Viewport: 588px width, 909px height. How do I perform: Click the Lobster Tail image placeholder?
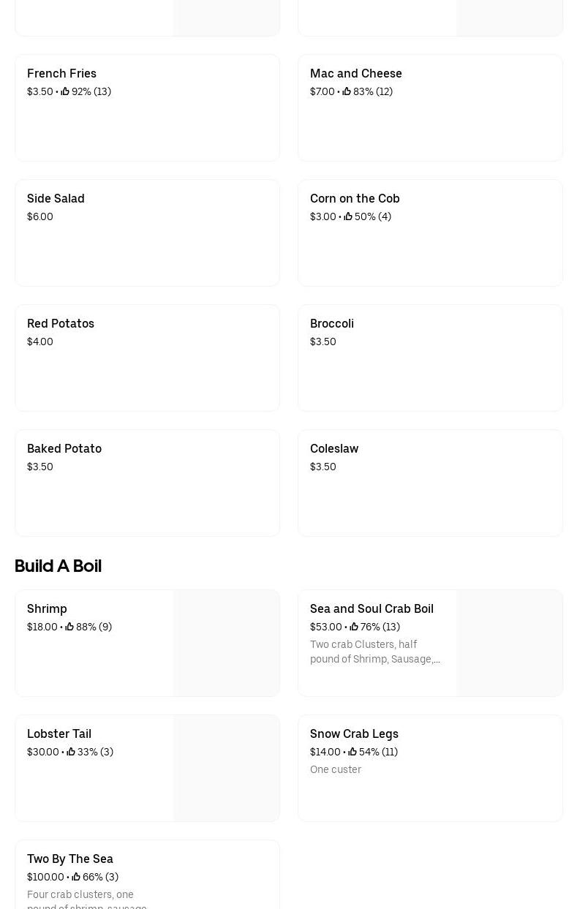(226, 768)
